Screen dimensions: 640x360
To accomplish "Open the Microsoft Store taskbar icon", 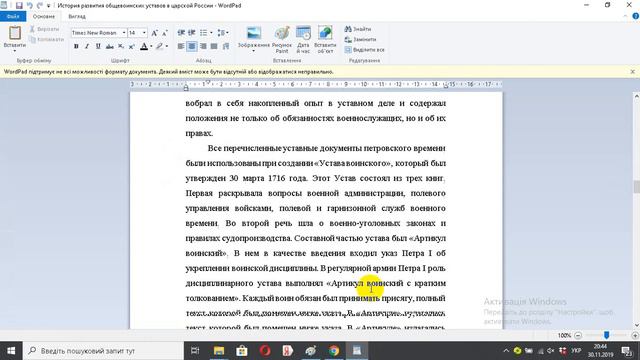I will [242, 351].
